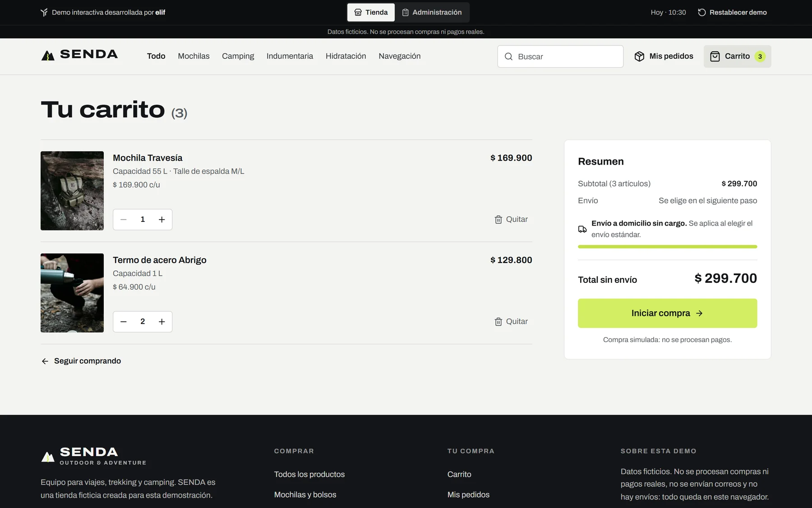The width and height of the screenshot is (812, 508).
Task: Open the Camping category
Action: tap(238, 56)
